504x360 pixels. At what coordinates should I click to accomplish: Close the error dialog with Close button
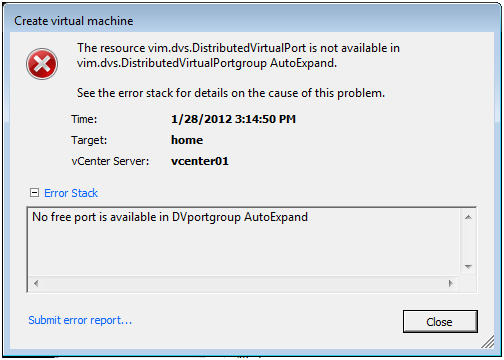[440, 322]
